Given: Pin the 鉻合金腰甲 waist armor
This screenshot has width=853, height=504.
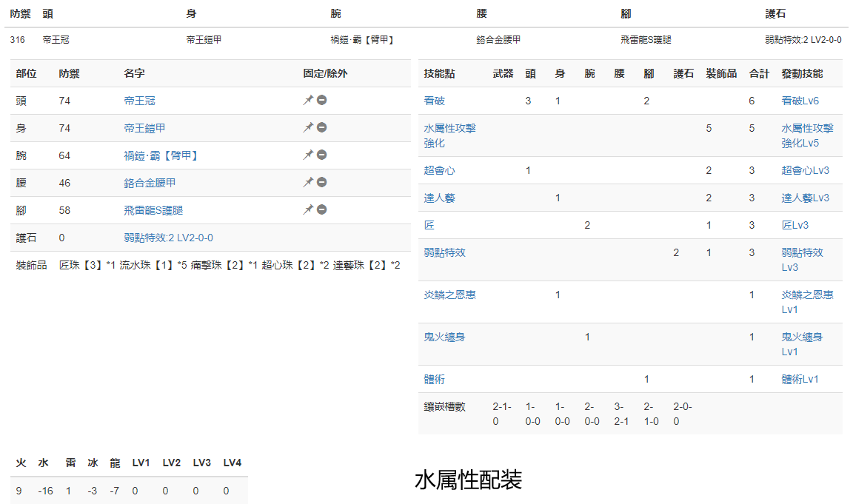Looking at the screenshot, I should (308, 182).
